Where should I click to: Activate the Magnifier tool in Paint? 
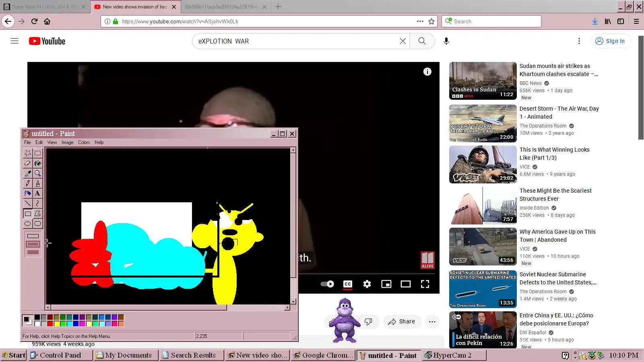(x=37, y=173)
